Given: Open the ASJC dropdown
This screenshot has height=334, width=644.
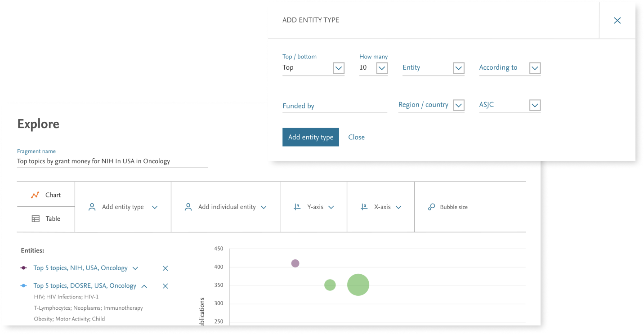Looking at the screenshot, I should tap(534, 106).
